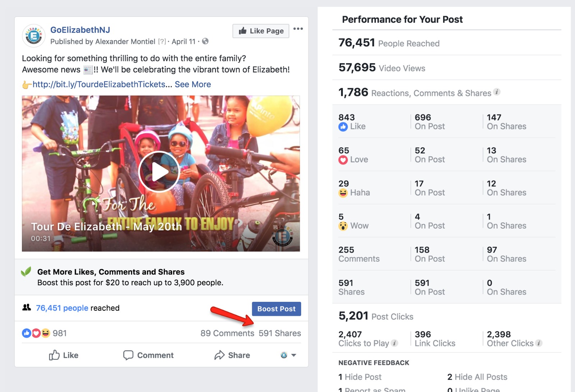Click the GoElizabethNJ page profile logo
The width and height of the screenshot is (575, 392).
(x=33, y=36)
